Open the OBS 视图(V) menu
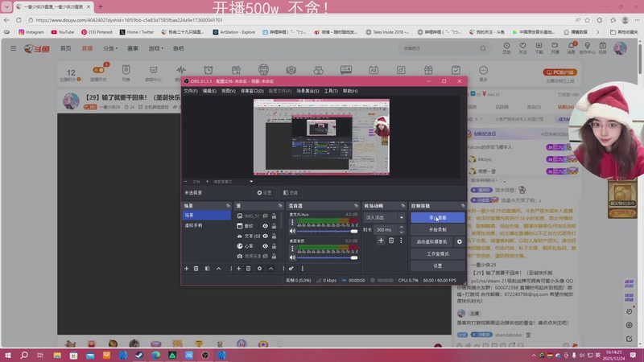 coord(229,91)
